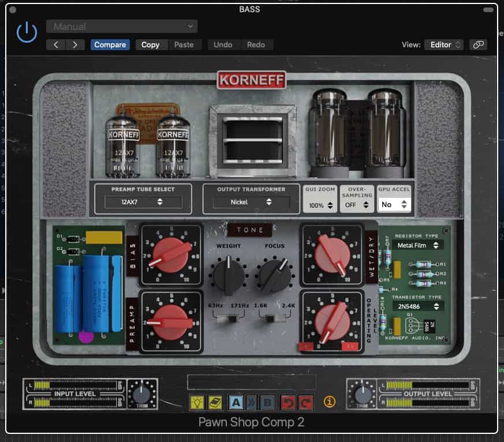This screenshot has width=504, height=442.
Task: Click the orange info circle icon
Action: point(330,402)
